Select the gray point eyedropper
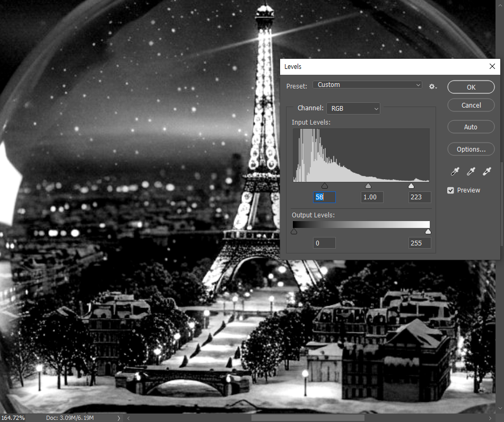 click(x=471, y=171)
